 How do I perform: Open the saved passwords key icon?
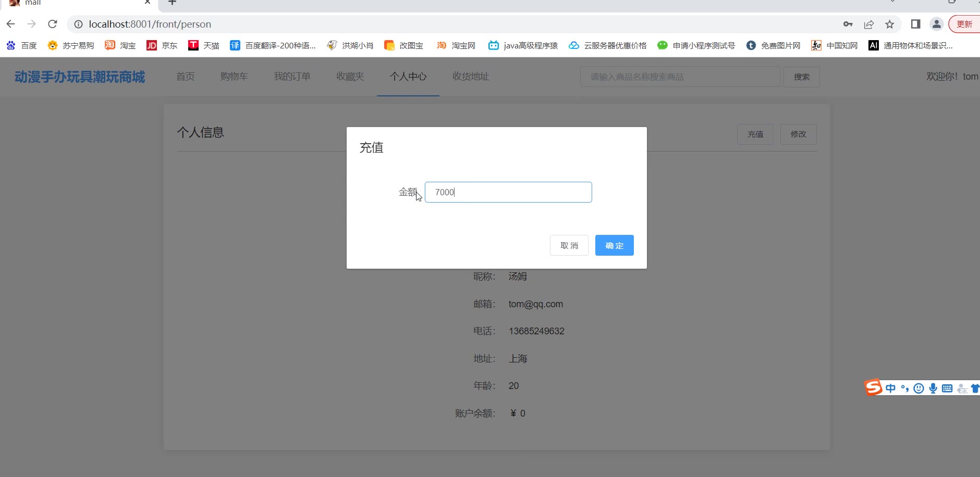[x=848, y=24]
